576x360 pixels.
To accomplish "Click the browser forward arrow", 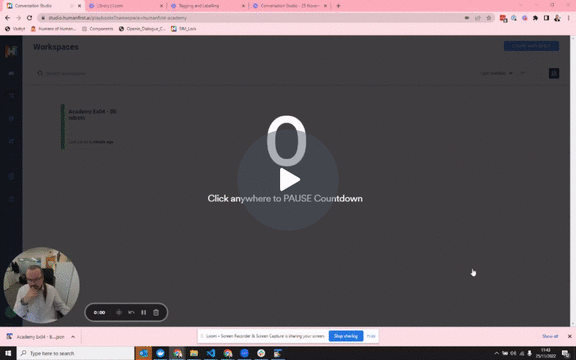I will tap(18, 18).
